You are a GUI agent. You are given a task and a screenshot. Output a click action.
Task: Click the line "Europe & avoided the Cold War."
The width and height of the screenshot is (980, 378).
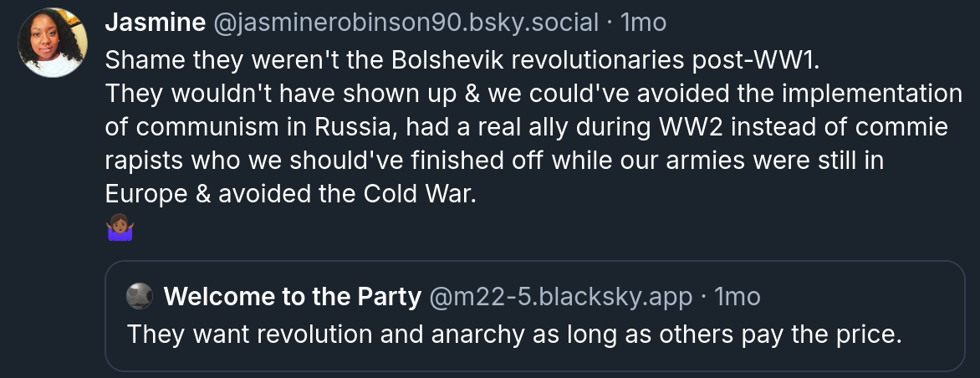290,194
